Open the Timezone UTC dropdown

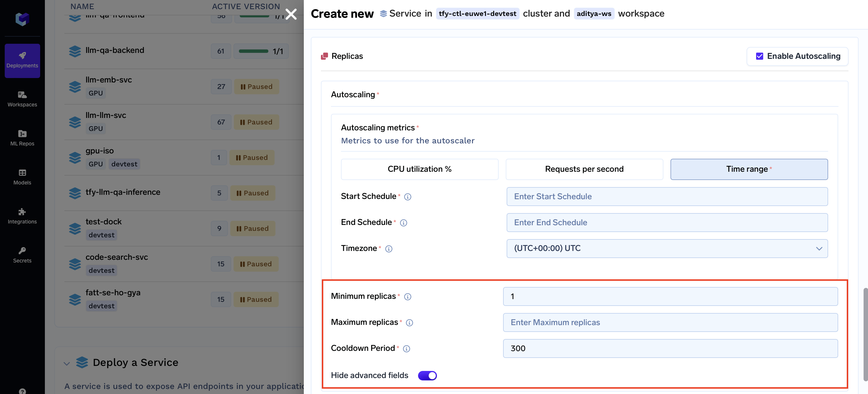pos(667,248)
